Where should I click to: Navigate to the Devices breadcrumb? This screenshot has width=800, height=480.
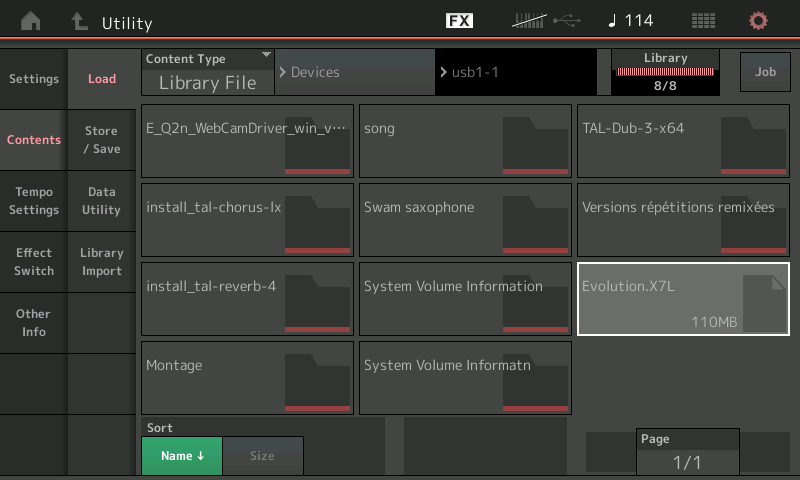click(x=354, y=73)
